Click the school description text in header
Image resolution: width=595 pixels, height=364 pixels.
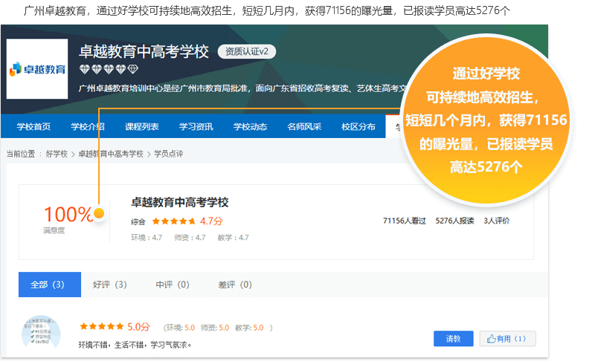[x=242, y=88]
